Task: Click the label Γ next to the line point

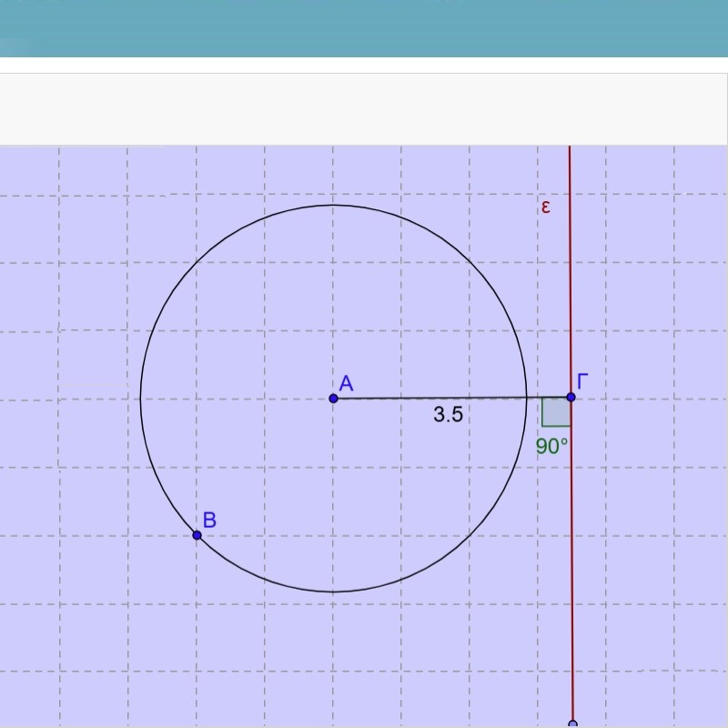Action: click(x=582, y=381)
